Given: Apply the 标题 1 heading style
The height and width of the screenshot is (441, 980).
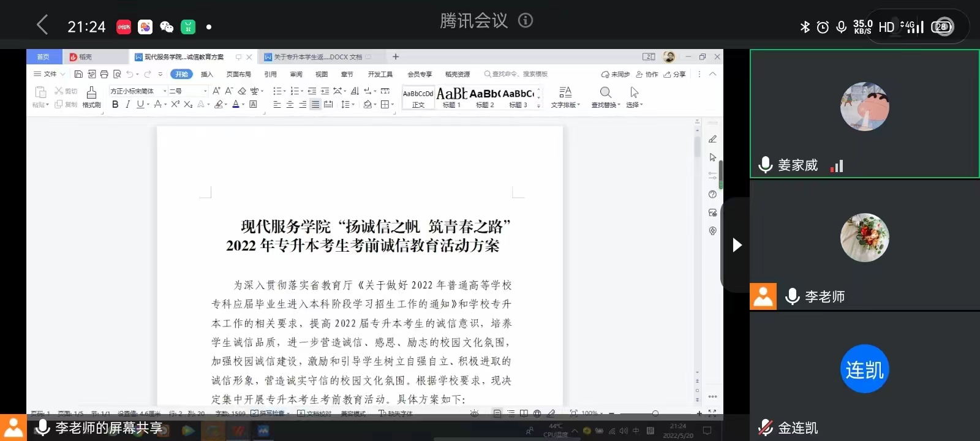Looking at the screenshot, I should coord(451,97).
